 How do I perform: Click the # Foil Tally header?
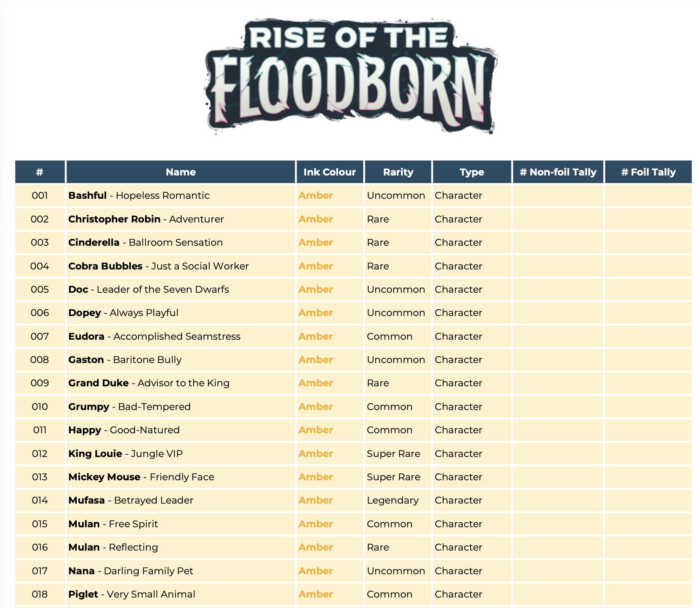[649, 172]
